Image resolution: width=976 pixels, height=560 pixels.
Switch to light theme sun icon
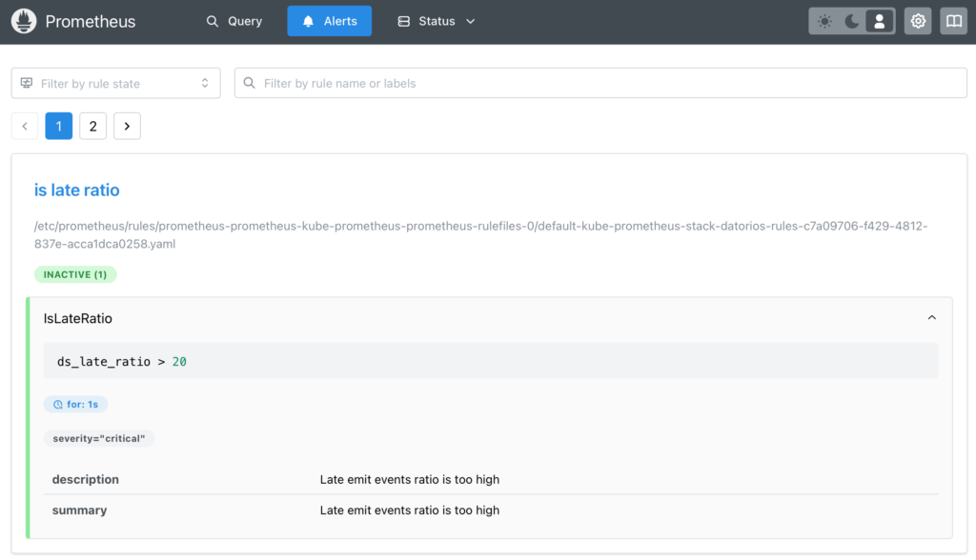pyautogui.click(x=824, y=21)
